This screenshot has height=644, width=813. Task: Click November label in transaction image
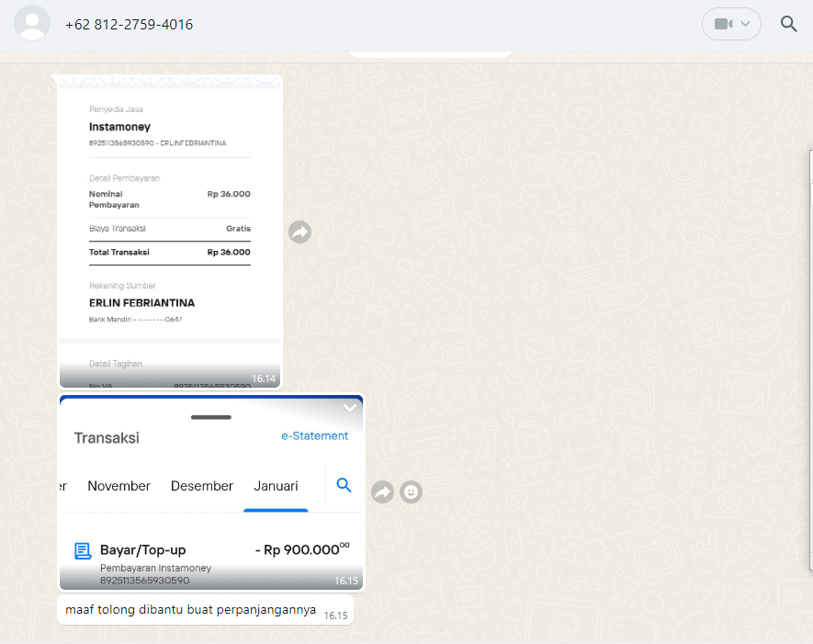(119, 486)
